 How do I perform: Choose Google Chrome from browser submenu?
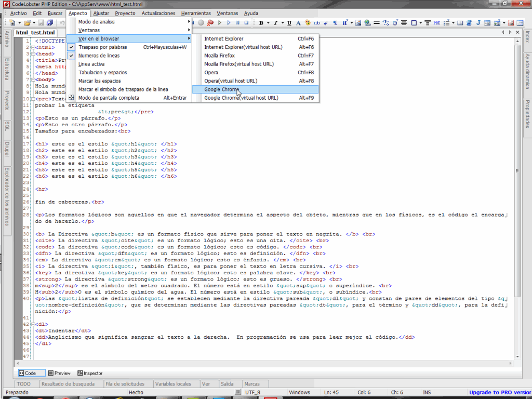click(222, 89)
